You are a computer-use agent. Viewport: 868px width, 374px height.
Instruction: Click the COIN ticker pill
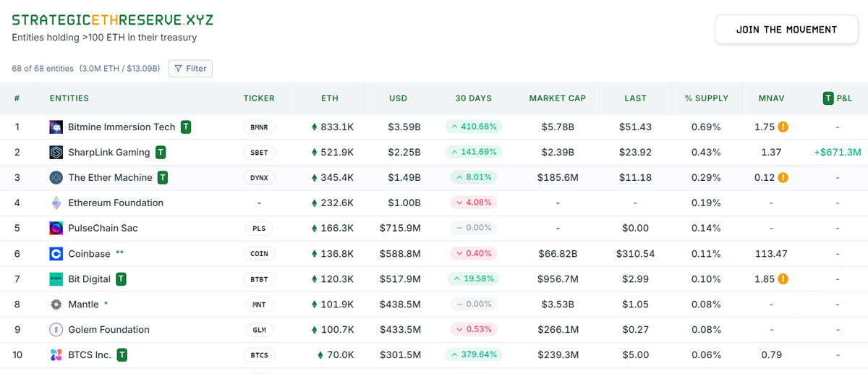click(258, 254)
